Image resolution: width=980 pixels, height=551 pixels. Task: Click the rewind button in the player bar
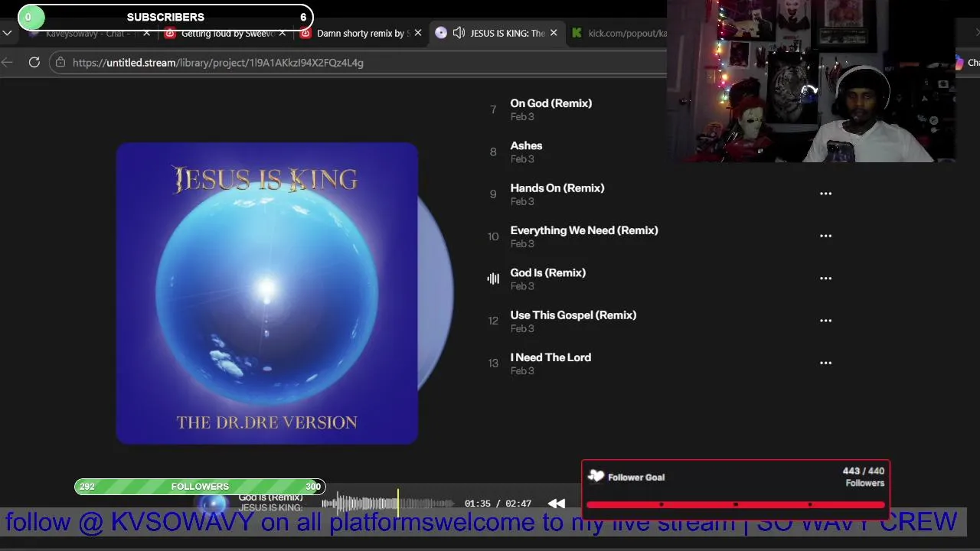pos(557,503)
